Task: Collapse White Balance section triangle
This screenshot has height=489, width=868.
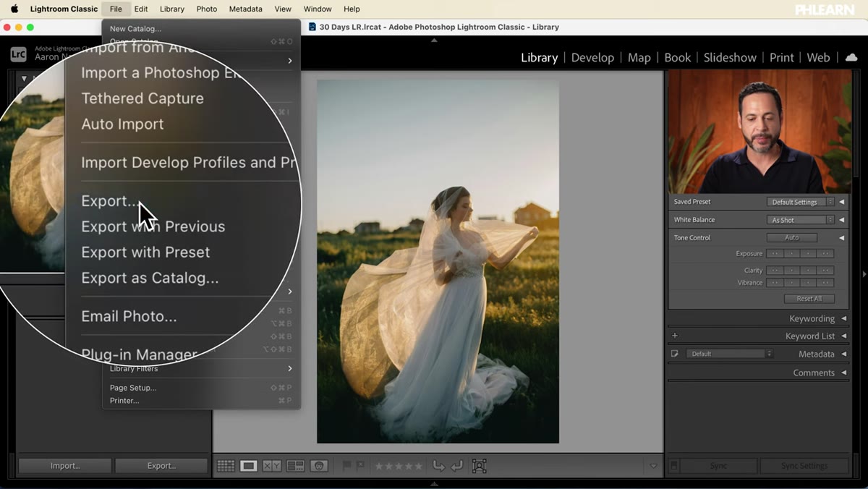Action: click(841, 220)
